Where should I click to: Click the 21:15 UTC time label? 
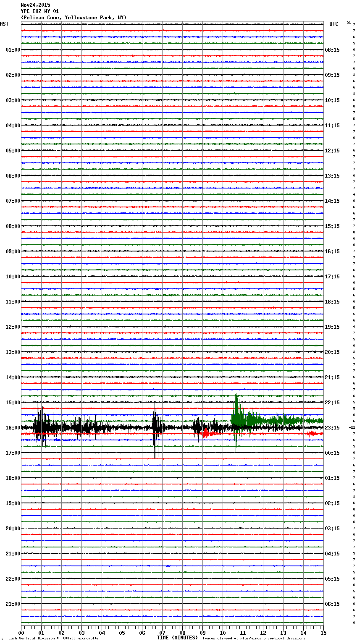tap(332, 377)
